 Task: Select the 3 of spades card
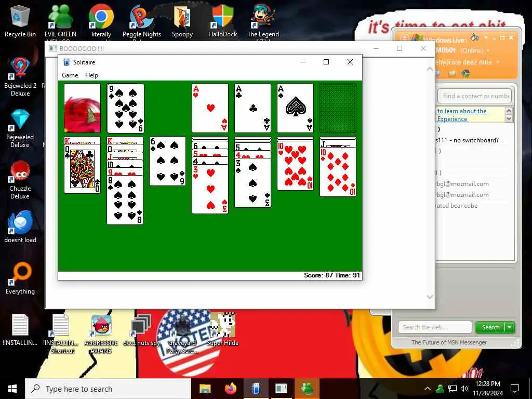tap(253, 183)
